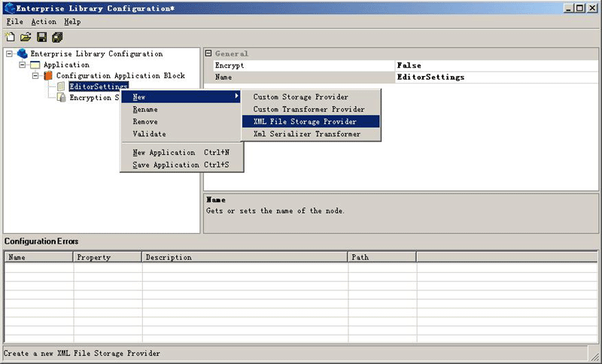This screenshot has height=364, width=602.
Task: Collapse the Configuration Application Block node
Action: click(x=35, y=76)
